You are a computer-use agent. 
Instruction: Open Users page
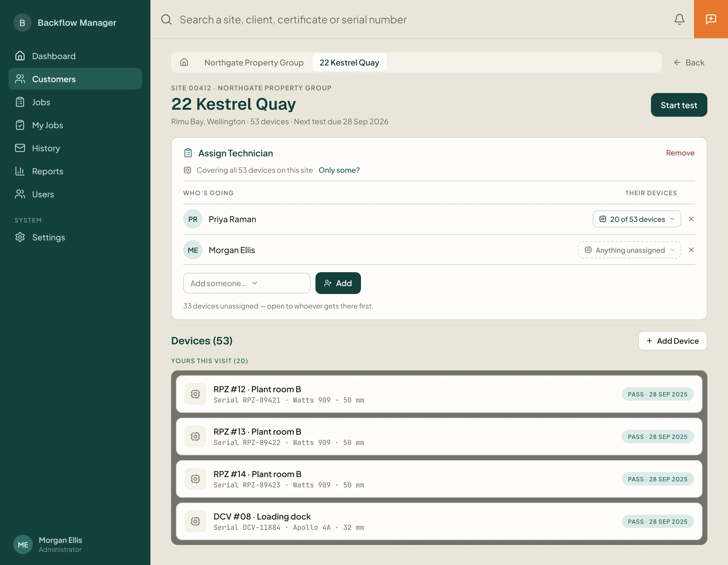[x=75, y=194]
